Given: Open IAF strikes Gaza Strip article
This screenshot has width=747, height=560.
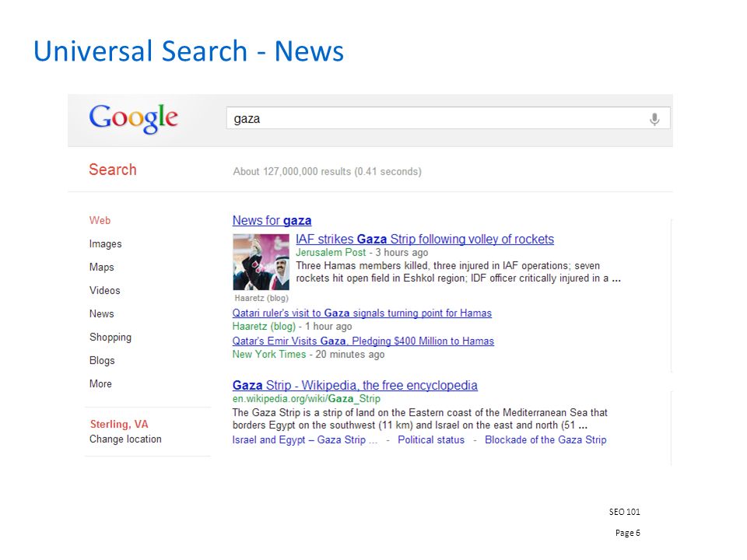Looking at the screenshot, I should [x=425, y=239].
